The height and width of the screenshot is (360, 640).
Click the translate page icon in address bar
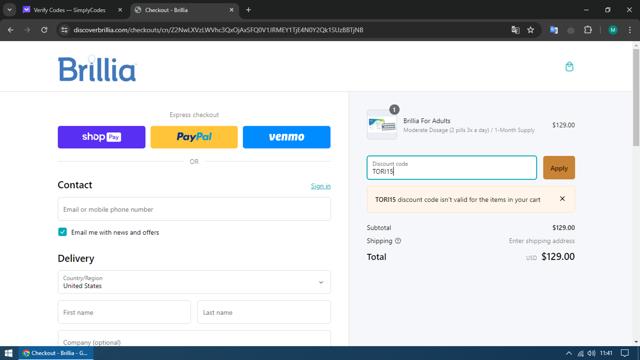[x=515, y=30]
